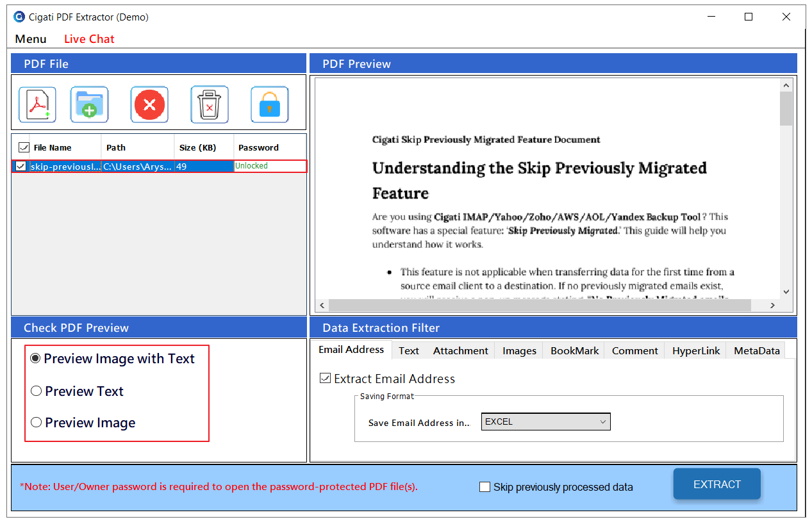Click the Password column header
Viewport: 812px width, 524px height.
click(x=270, y=147)
